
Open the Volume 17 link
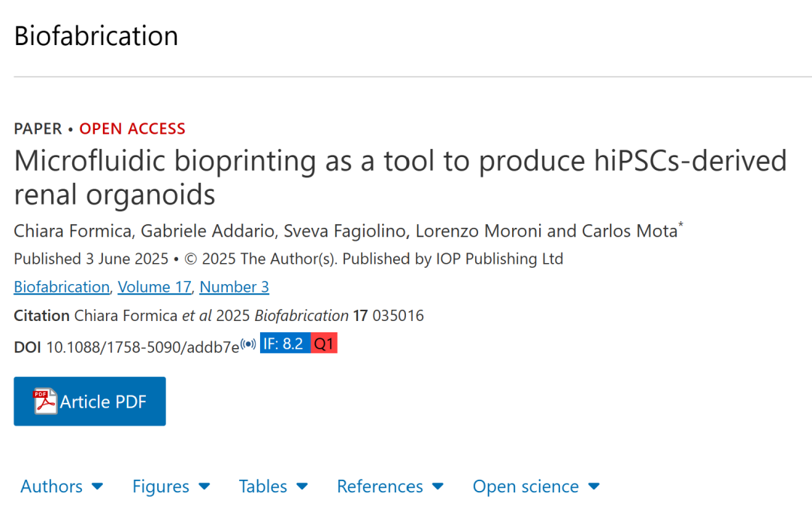pos(154,286)
